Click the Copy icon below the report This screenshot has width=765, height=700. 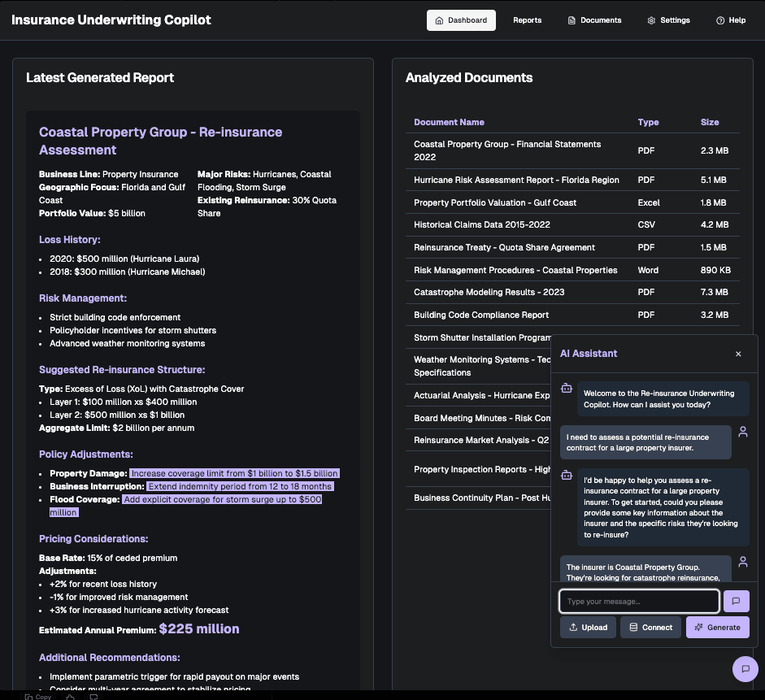click(x=38, y=697)
